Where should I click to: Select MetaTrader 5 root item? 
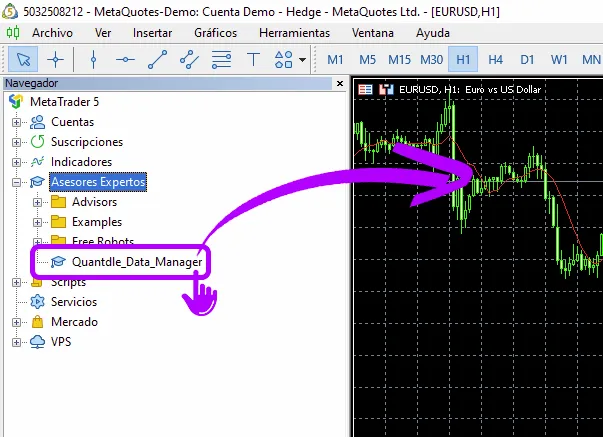[64, 102]
